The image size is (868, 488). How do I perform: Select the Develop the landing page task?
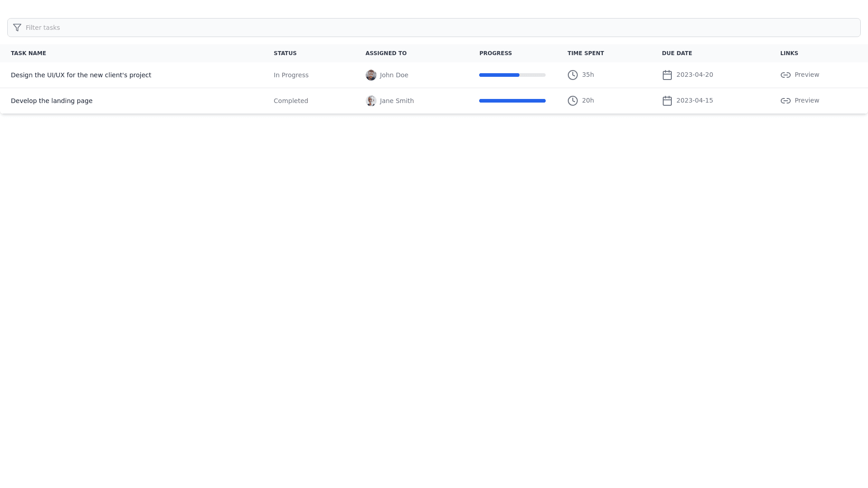[x=52, y=101]
